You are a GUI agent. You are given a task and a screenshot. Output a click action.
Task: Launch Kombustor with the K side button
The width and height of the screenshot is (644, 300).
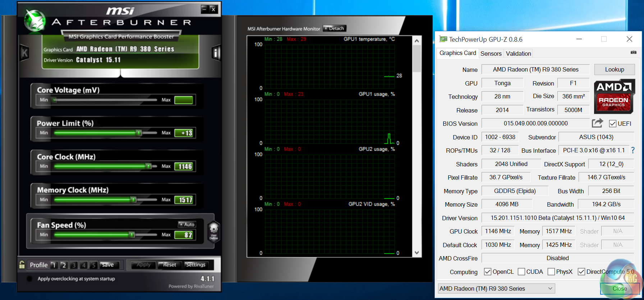point(24,53)
